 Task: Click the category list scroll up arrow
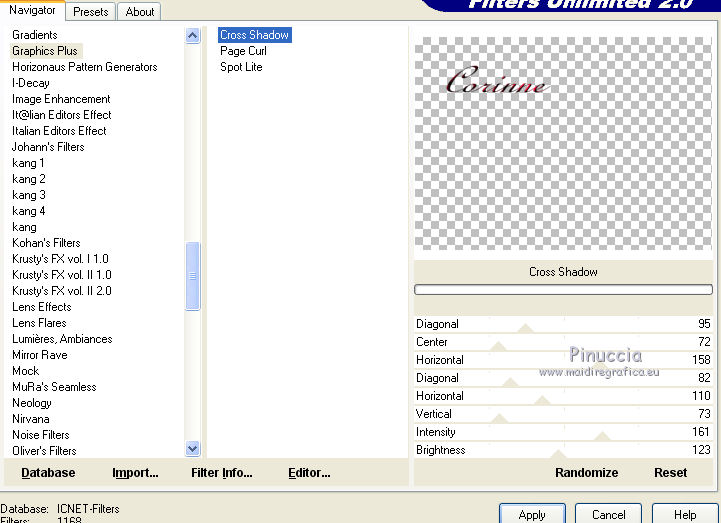(193, 35)
